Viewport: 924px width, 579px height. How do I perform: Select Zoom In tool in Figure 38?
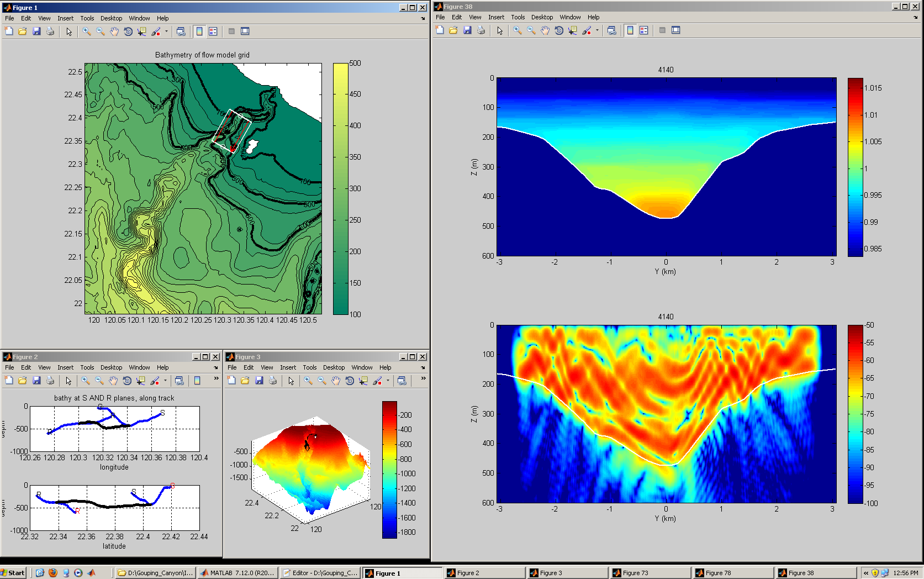tap(518, 30)
